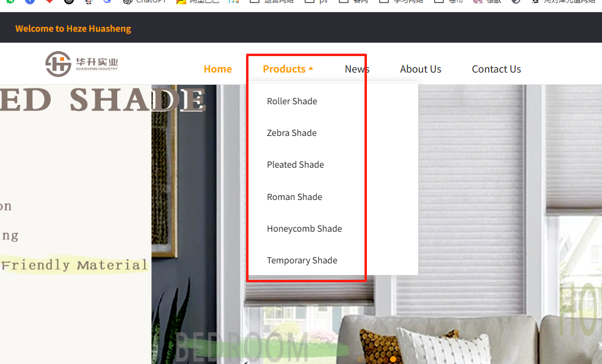
Task: Select the Roman Shade entry
Action: (294, 197)
